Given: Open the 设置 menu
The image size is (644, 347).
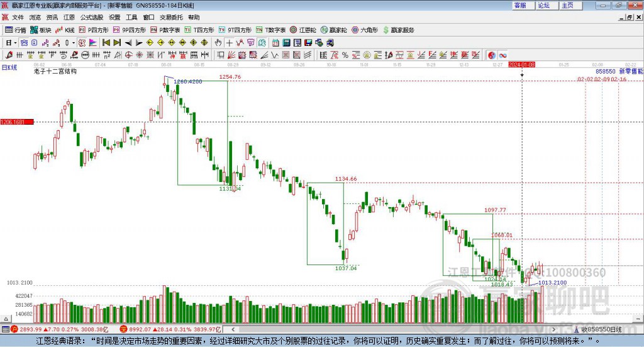Looking at the screenshot, I should tap(114, 17).
